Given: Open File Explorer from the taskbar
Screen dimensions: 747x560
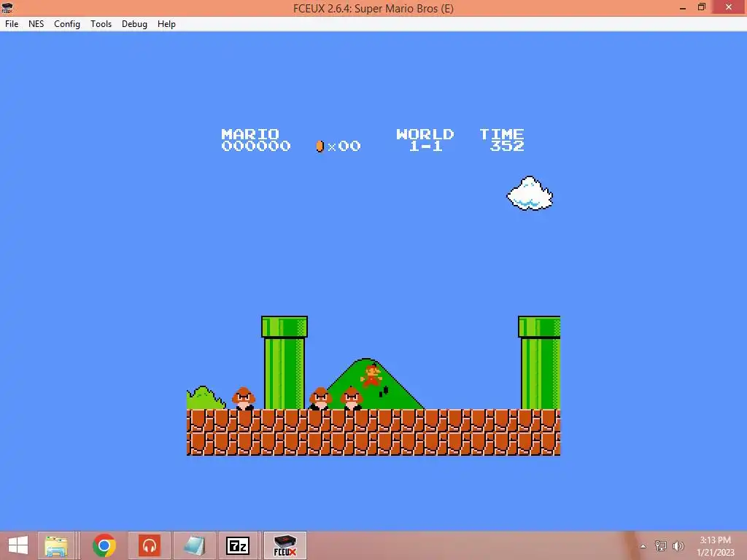Looking at the screenshot, I should coord(55,545).
